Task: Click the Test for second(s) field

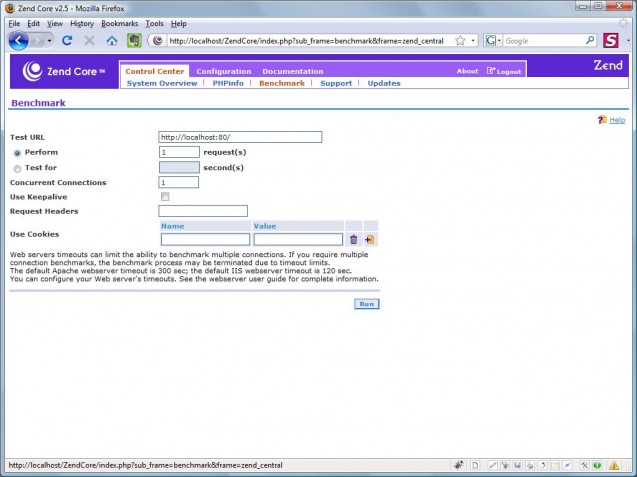Action: click(179, 167)
